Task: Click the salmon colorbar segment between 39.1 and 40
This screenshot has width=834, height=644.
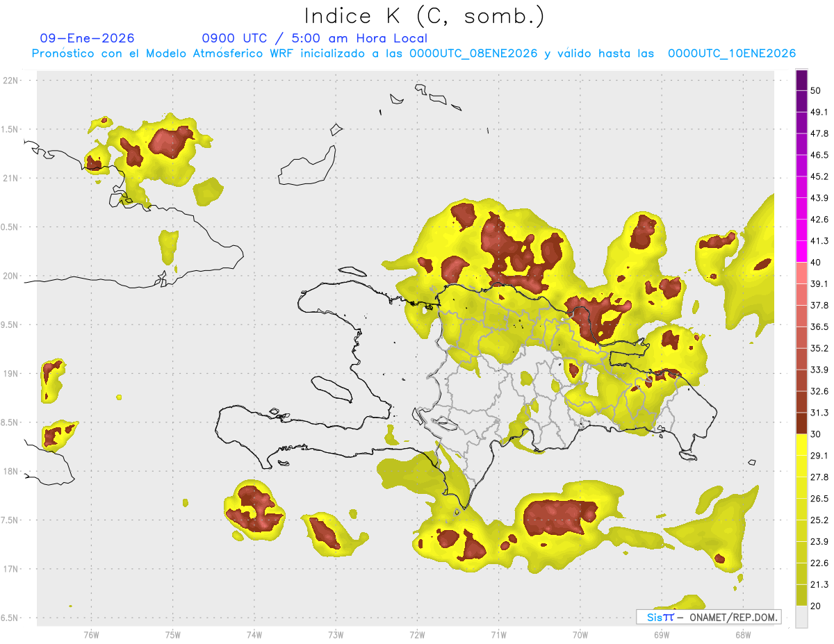Action: click(801, 273)
